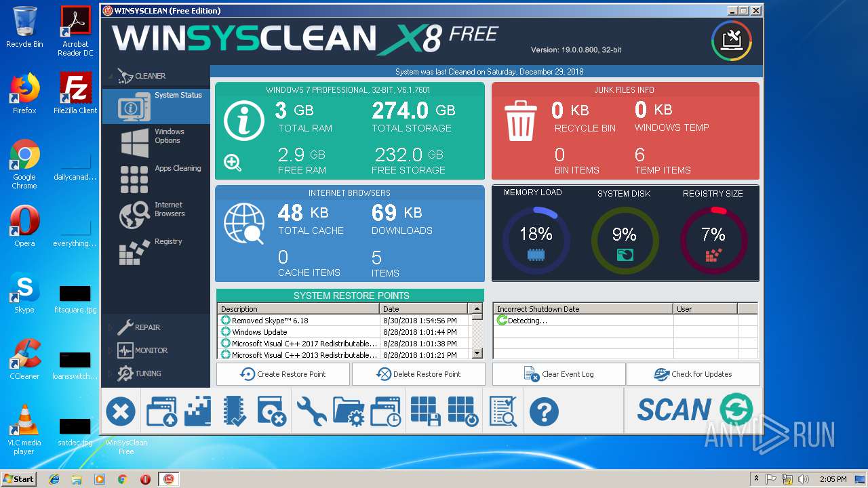
Task: Click the window with up-arrow toolbar icon
Action: (162, 411)
